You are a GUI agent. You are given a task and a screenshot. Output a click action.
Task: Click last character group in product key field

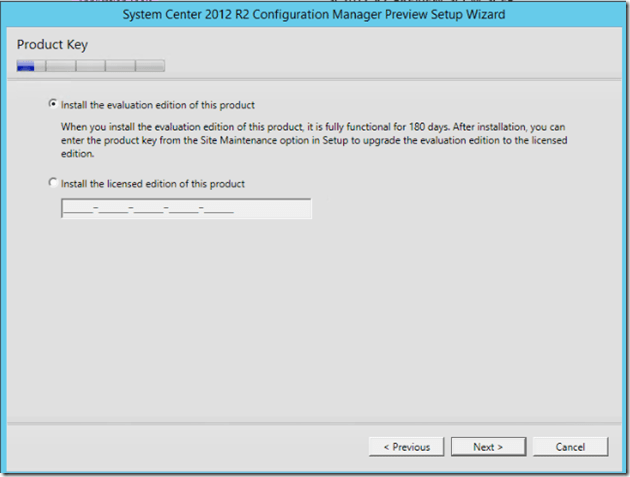click(x=219, y=208)
